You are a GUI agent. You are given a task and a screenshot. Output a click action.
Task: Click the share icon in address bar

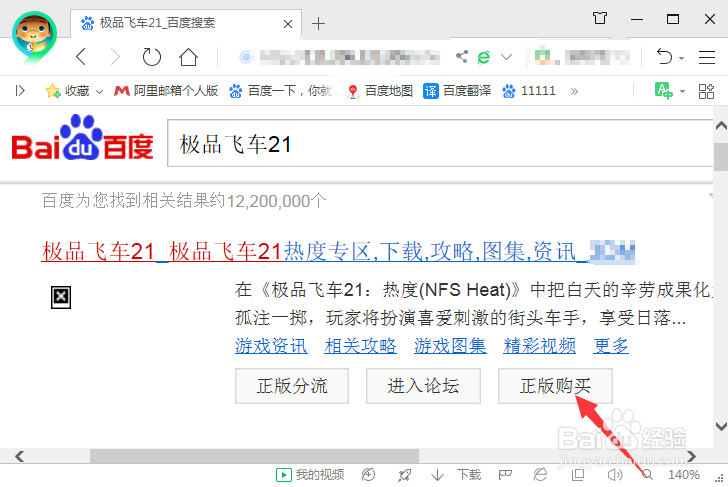462,57
